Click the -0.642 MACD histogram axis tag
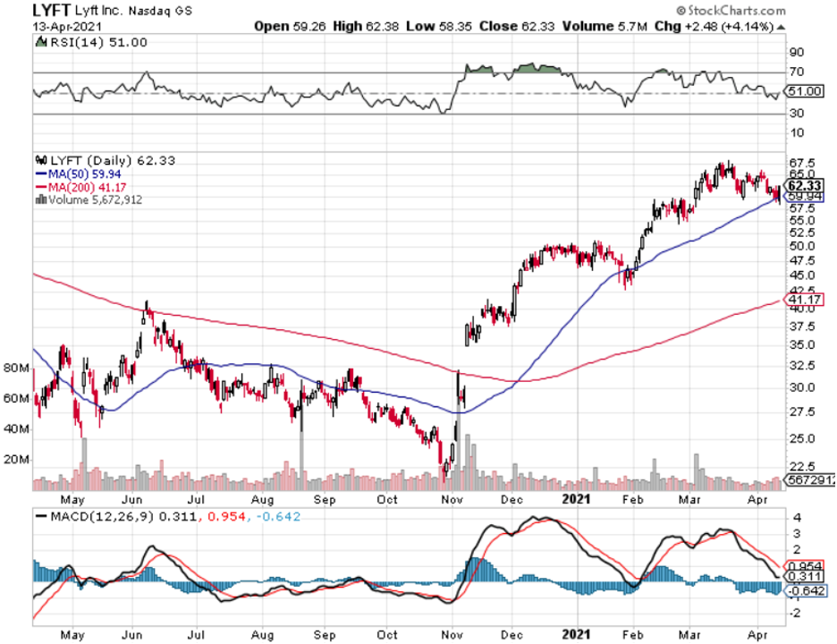 click(x=806, y=590)
